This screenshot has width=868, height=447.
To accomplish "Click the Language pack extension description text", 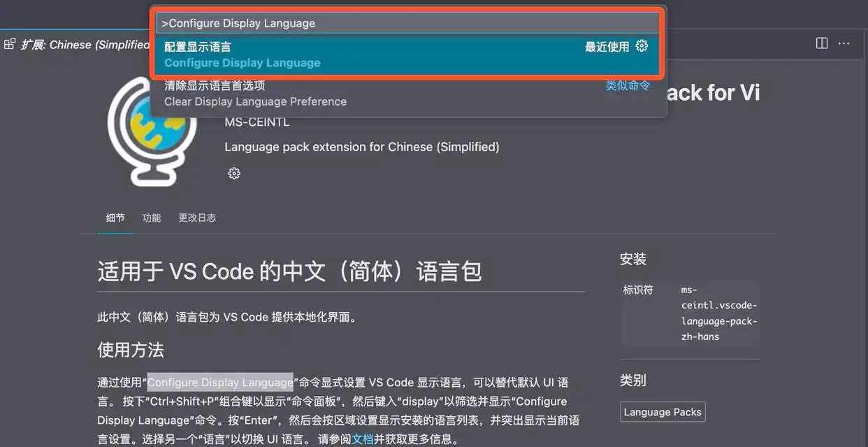I will (x=361, y=147).
